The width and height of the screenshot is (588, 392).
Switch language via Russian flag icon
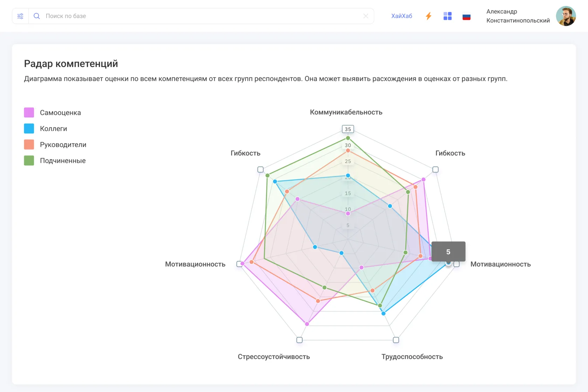466,16
